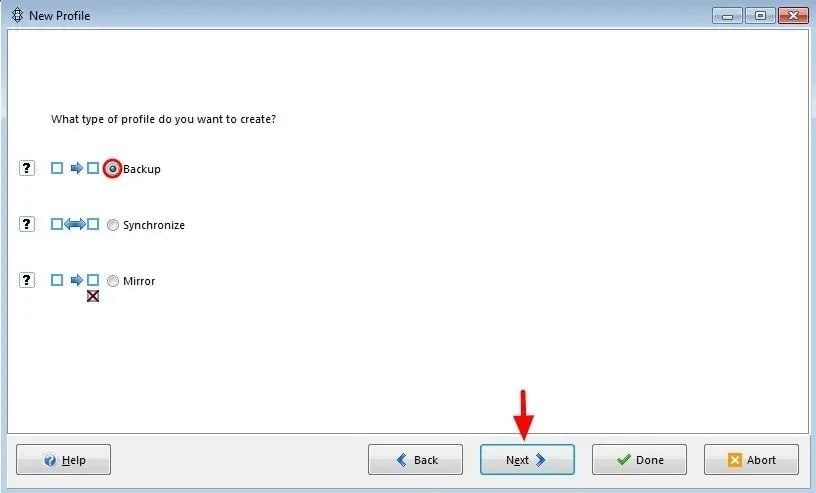Maximize the New Profile window
The image size is (816, 493).
(x=760, y=16)
